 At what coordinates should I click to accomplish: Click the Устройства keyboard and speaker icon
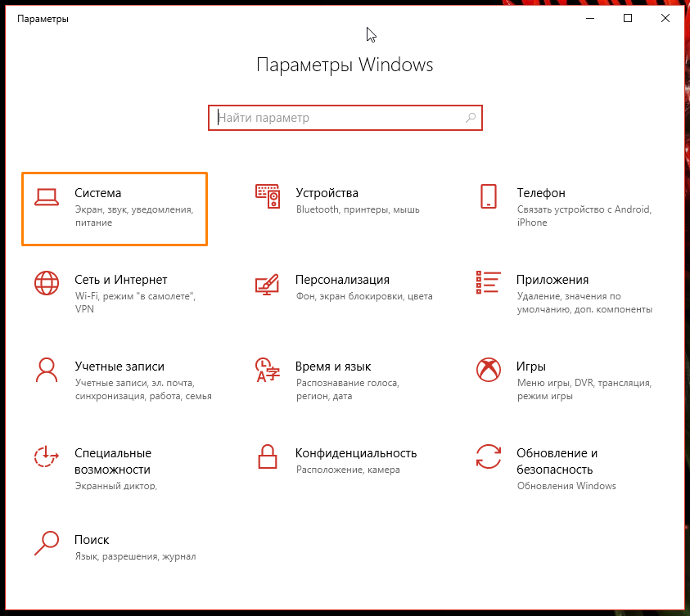(268, 196)
